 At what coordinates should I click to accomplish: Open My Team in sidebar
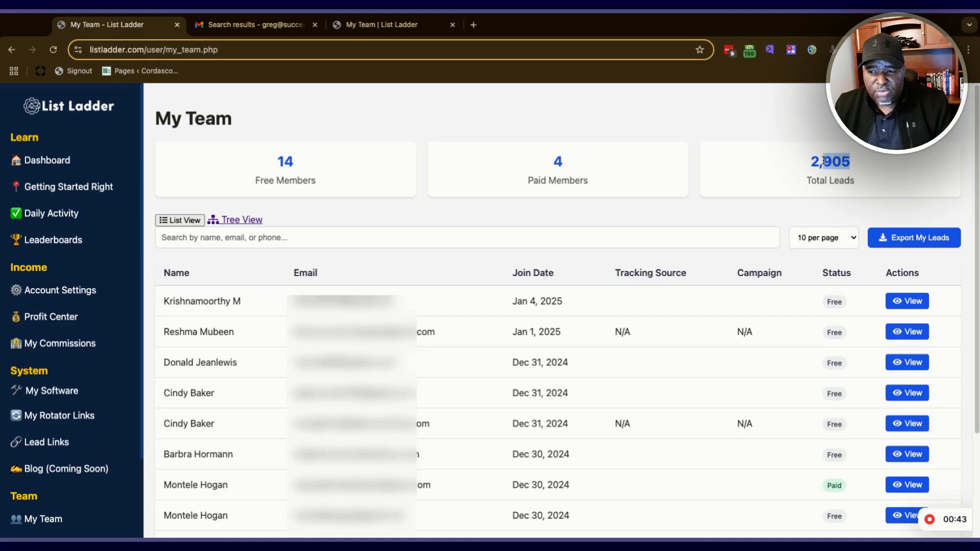36,518
